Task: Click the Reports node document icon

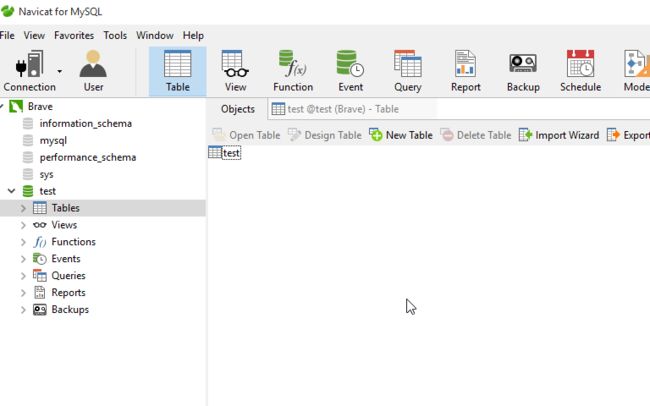Action: [40, 293]
